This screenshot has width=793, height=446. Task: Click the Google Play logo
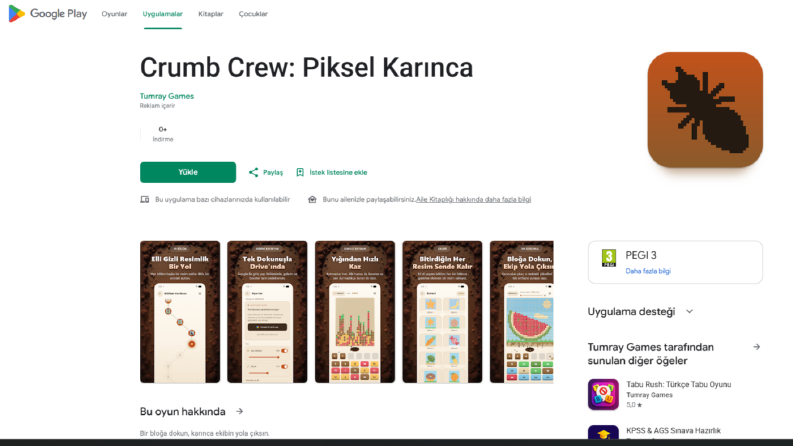tap(48, 14)
